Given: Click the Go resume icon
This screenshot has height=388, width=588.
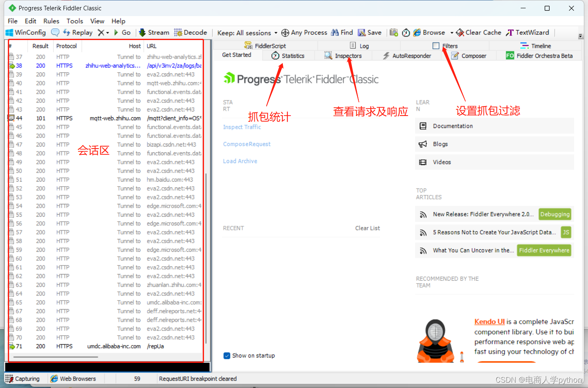Looking at the screenshot, I should tap(116, 33).
